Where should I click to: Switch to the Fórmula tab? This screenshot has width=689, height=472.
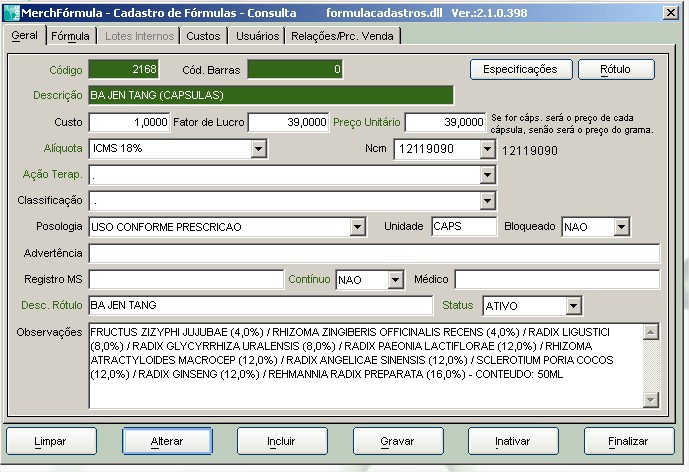(70, 36)
